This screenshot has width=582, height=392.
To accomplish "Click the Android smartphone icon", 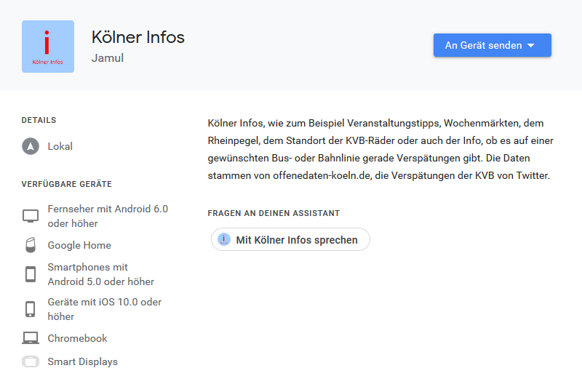I will (x=31, y=274).
